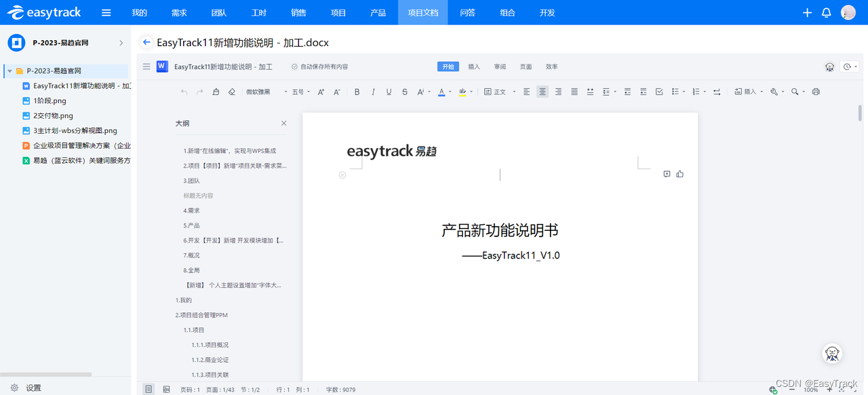Image resolution: width=868 pixels, height=395 pixels.
Task: Open the 工时 top navigation menu
Action: pyautogui.click(x=258, y=12)
